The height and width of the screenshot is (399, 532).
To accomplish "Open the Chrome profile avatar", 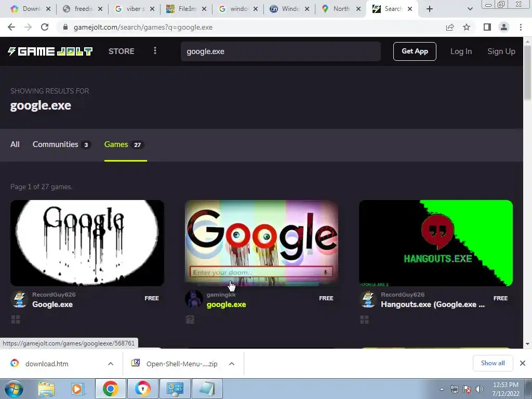I will click(x=504, y=27).
